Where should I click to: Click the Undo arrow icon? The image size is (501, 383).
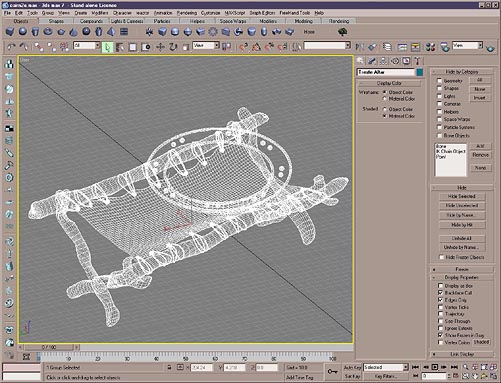11,47
